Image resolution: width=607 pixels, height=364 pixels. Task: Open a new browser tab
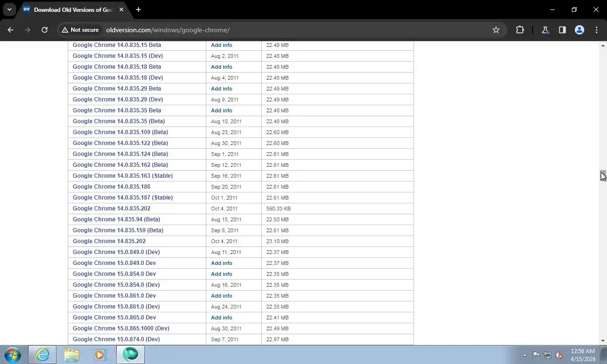[x=138, y=9]
